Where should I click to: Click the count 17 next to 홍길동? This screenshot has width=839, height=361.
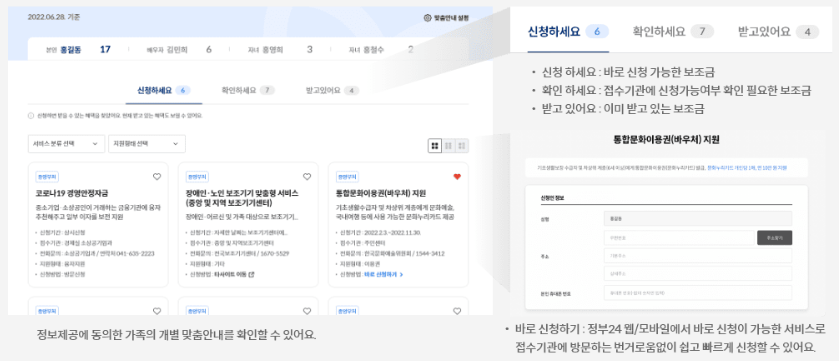[105, 50]
